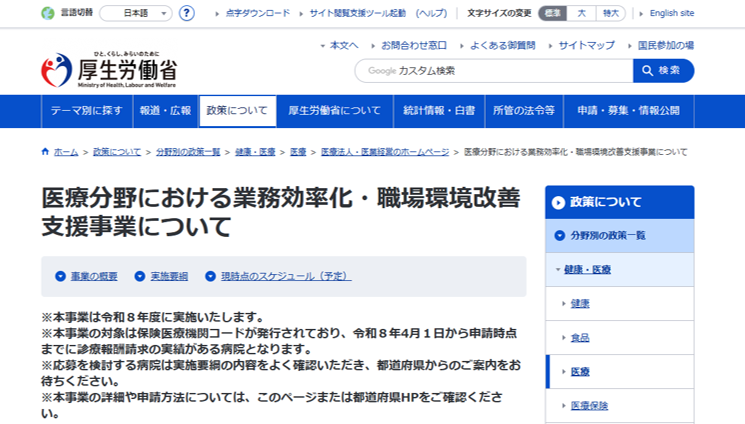Open 国民参加の場 link
745x424 pixels.
pos(666,46)
